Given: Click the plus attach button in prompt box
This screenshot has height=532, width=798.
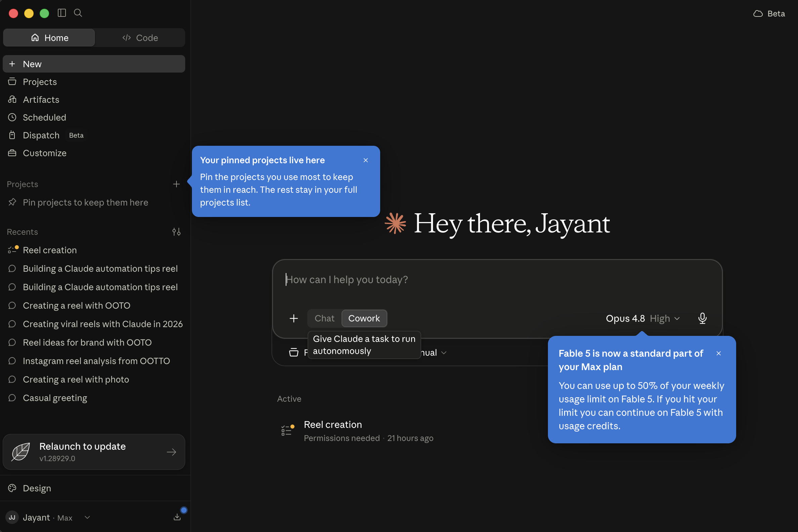Looking at the screenshot, I should [294, 319].
